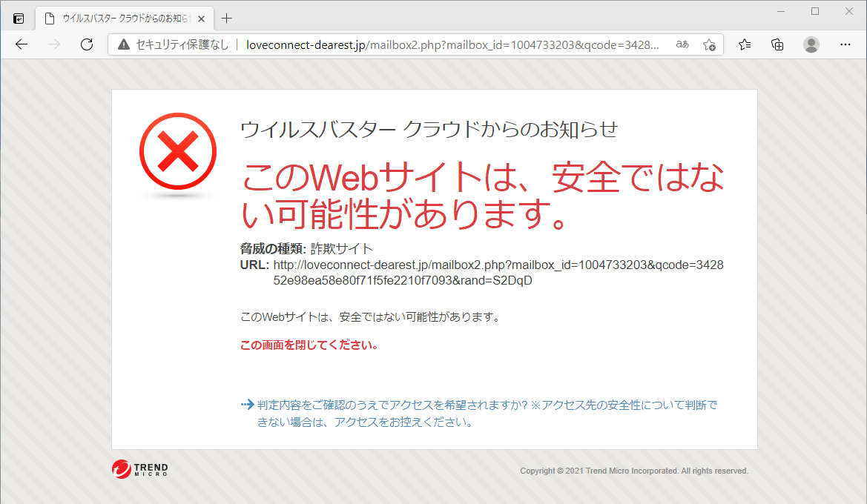867x504 pixels.
Task: Click the security warning triangle icon
Action: (124, 44)
